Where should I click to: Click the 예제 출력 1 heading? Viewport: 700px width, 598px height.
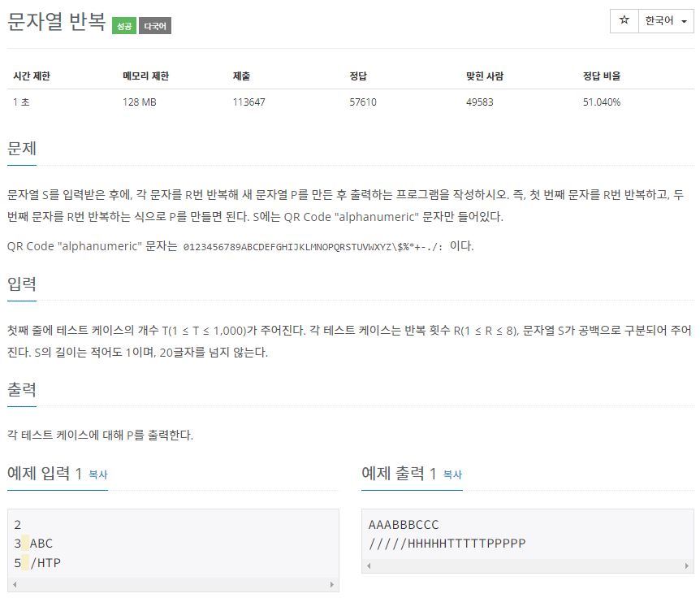coord(399,473)
